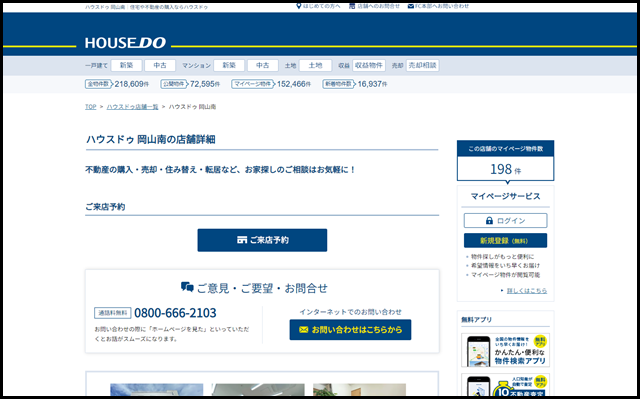Click the envelope icon beside FC本部へお問い合わせ

pyautogui.click(x=411, y=6)
